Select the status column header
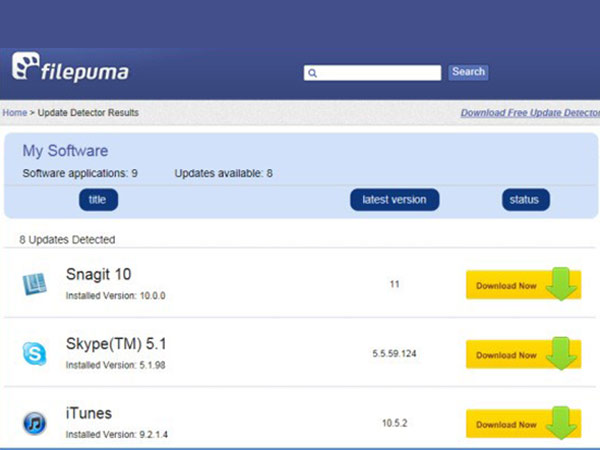This screenshot has width=600, height=450. click(524, 199)
